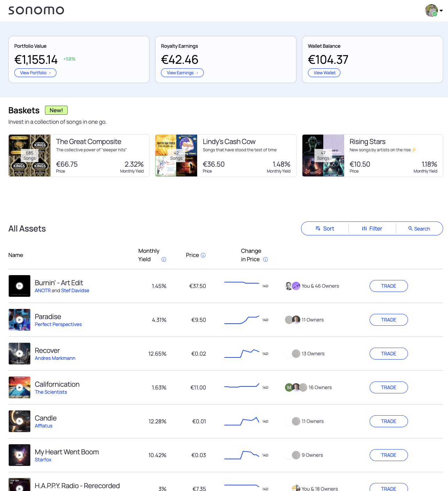Screen dimensions: 448x491
Task: Open the Perfect Perspectives artist link
Action: (x=58, y=324)
